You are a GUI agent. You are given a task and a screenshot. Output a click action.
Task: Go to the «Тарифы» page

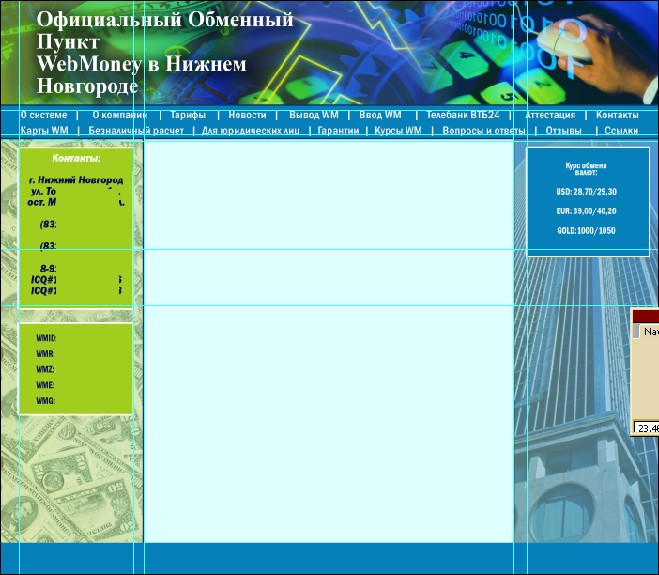[x=188, y=115]
